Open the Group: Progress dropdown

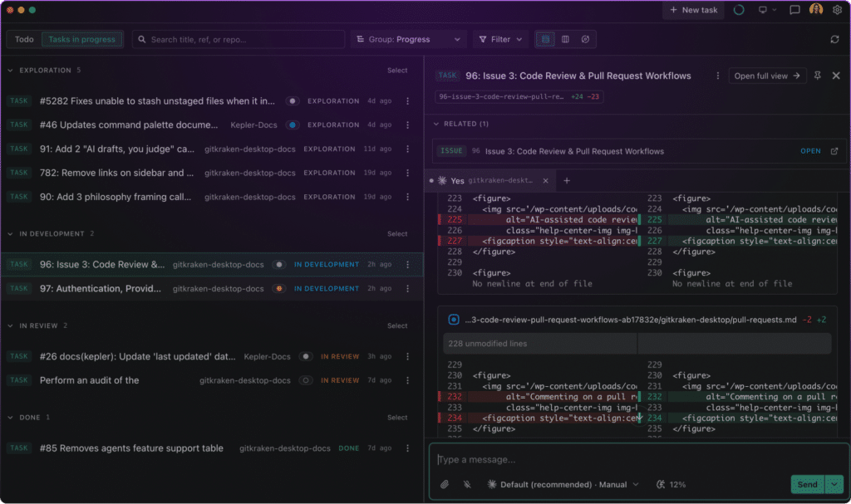click(409, 39)
